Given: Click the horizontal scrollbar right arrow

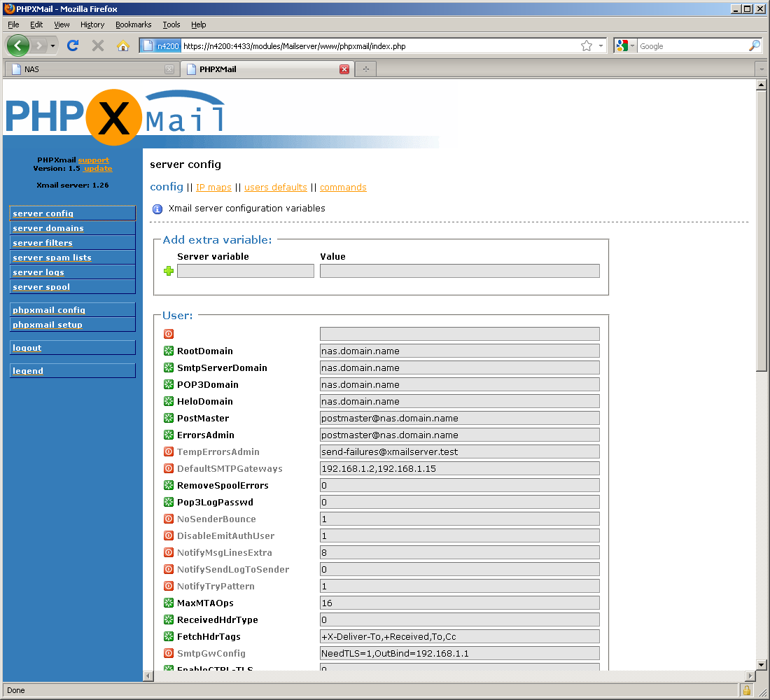Looking at the screenshot, I should [x=750, y=676].
